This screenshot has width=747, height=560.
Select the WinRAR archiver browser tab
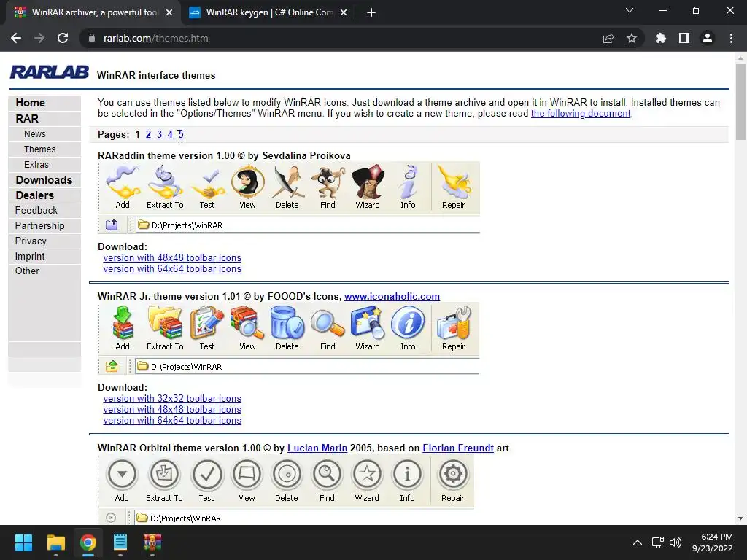click(x=94, y=12)
